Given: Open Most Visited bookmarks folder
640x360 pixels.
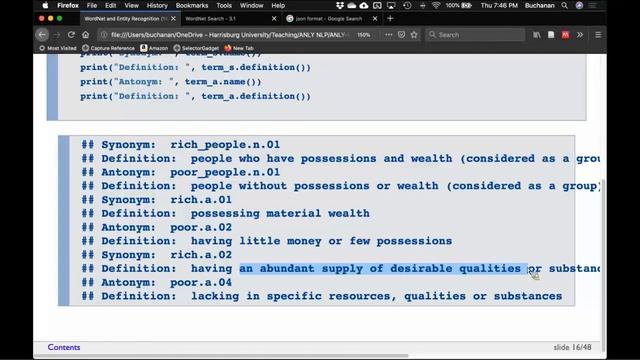Looking at the screenshot, I should [x=58, y=48].
